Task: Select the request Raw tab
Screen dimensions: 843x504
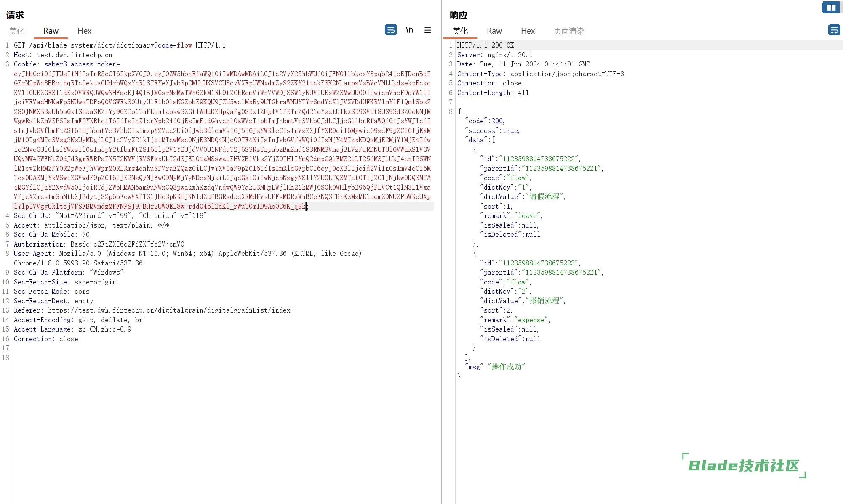Action: (x=51, y=31)
